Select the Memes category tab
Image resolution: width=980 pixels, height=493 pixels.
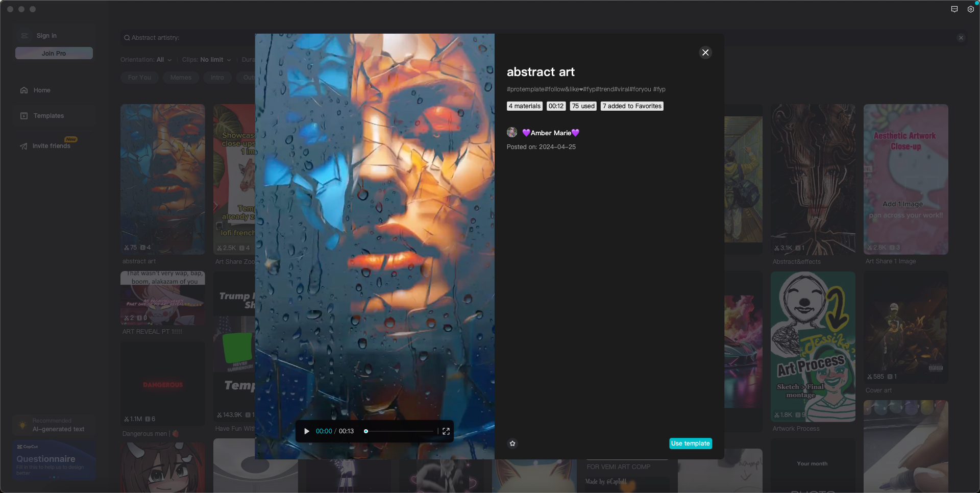181,78
